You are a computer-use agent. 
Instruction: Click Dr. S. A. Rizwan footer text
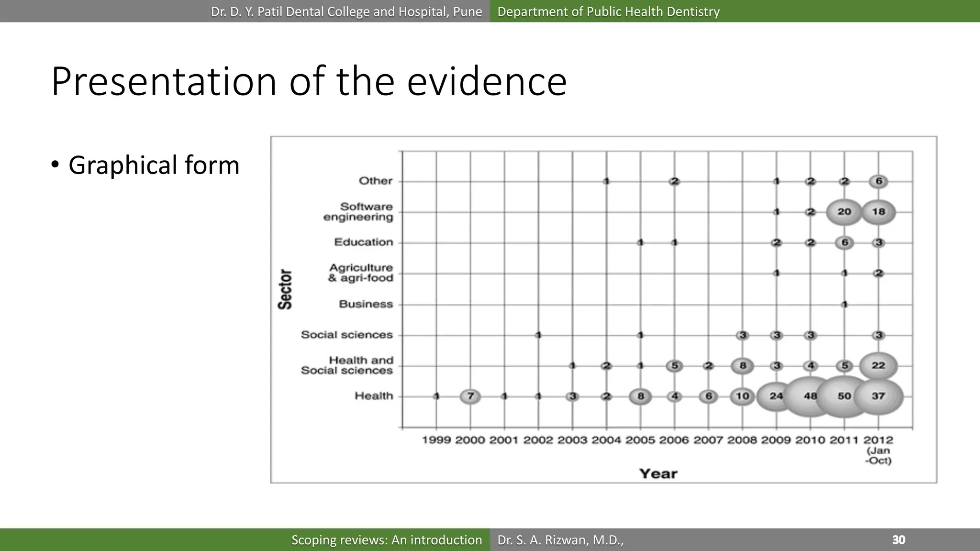(560, 540)
